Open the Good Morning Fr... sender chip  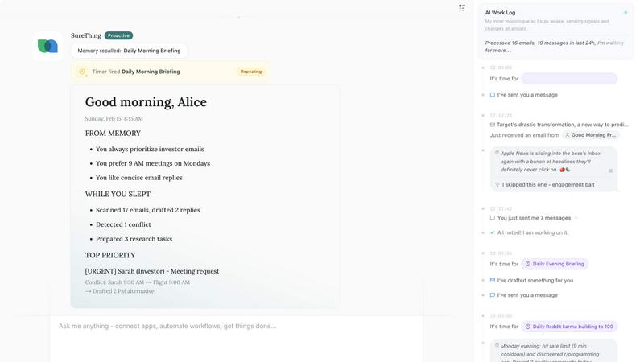pos(591,135)
